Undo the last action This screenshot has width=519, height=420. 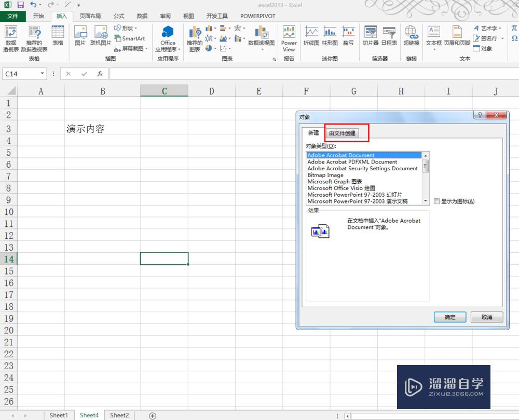[x=33, y=5]
